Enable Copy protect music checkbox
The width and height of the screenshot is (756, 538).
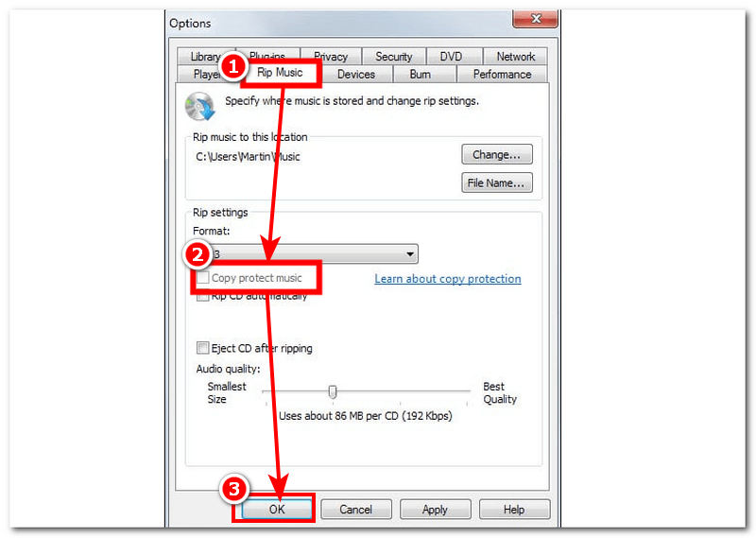coord(203,277)
